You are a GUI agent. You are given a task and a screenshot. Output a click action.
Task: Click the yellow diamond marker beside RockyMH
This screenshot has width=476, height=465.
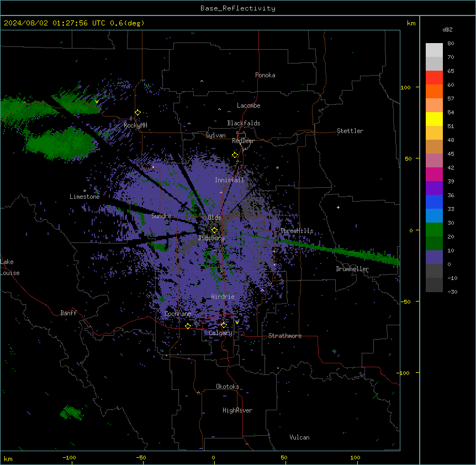137,113
